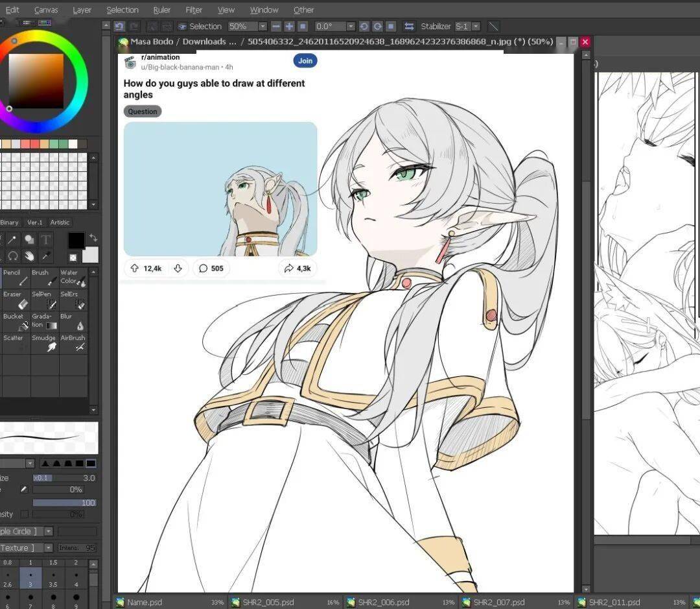Screen dimensions: 700x609
Task: Switch to the SHR2_006.psd document tab
Action: click(382, 603)
